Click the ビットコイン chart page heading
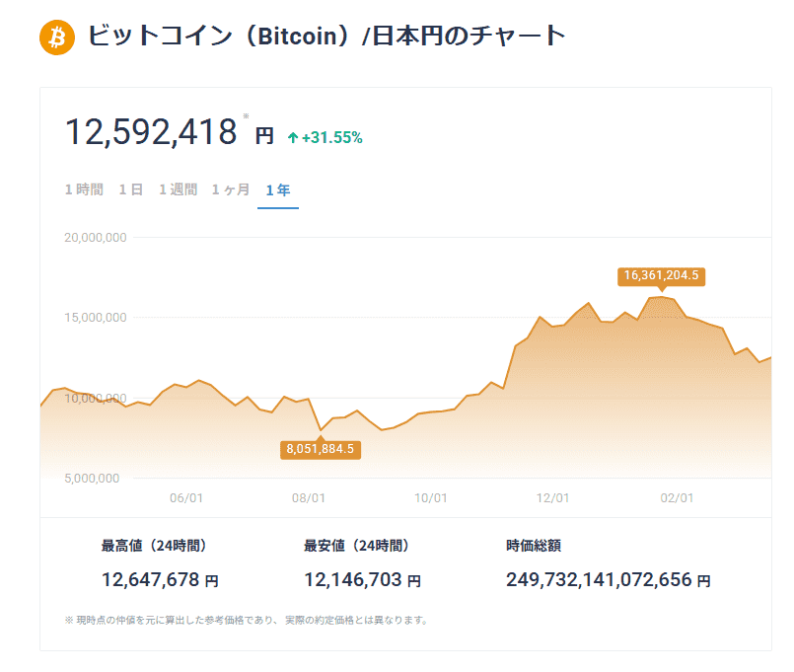Viewport: 794px width, 672px height. pos(326,37)
